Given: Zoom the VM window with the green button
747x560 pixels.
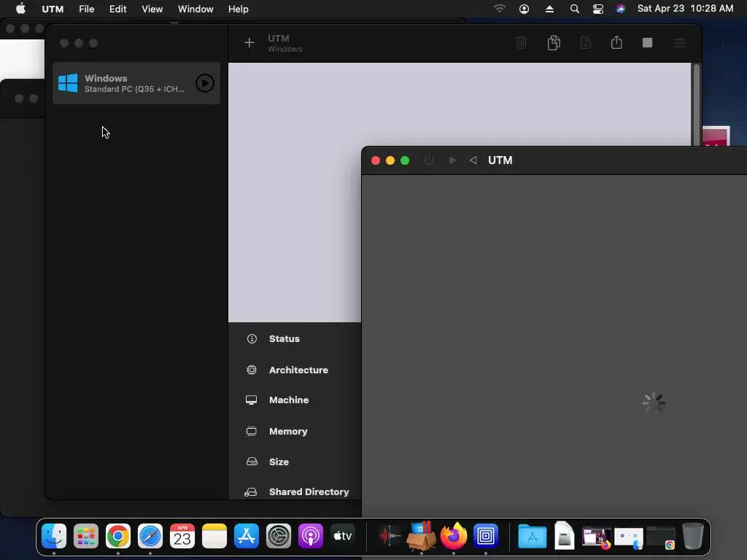Looking at the screenshot, I should [x=405, y=160].
